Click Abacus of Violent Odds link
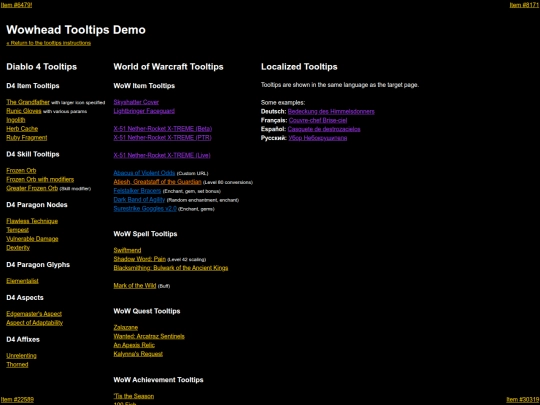Image resolution: width=540 pixels, height=405 pixels. click(144, 173)
